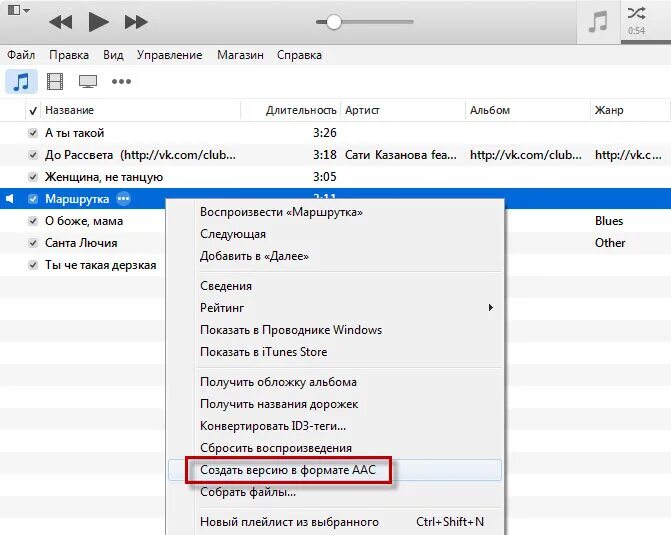This screenshot has width=671, height=535.
Task: Uncheck the До Рассвета track checkbox
Action: coord(33,155)
